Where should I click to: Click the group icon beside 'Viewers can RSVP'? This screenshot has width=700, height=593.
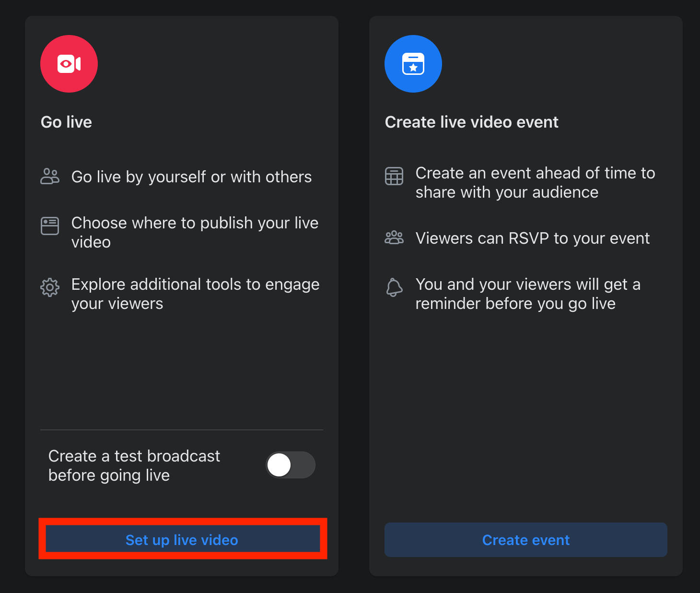click(x=394, y=237)
